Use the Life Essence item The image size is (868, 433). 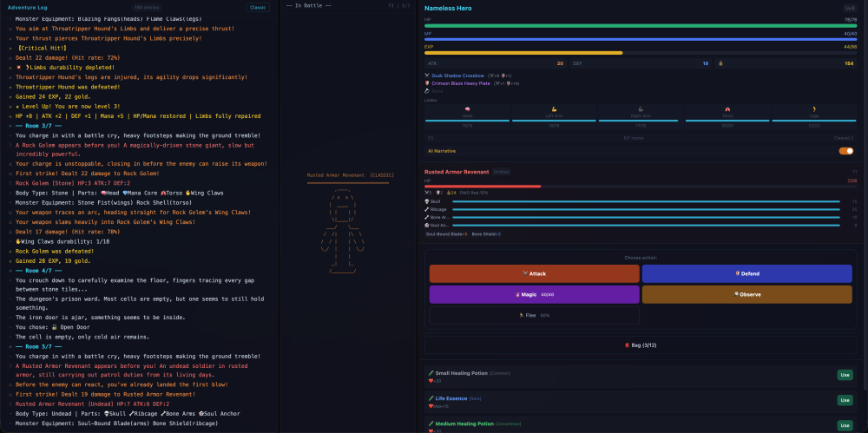(844, 400)
